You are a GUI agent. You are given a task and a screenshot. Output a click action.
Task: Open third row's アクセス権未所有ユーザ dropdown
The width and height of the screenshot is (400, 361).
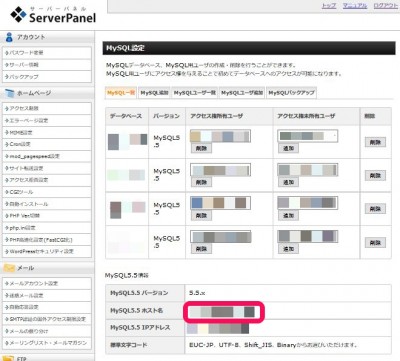(307, 203)
